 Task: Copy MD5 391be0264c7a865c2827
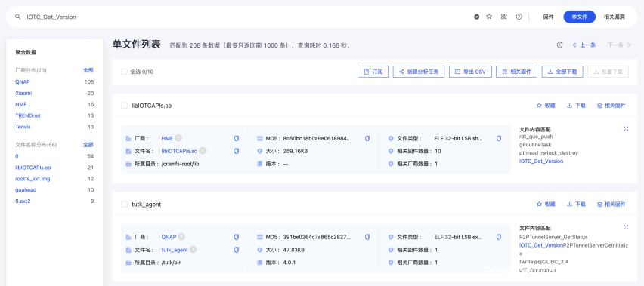pos(367,237)
